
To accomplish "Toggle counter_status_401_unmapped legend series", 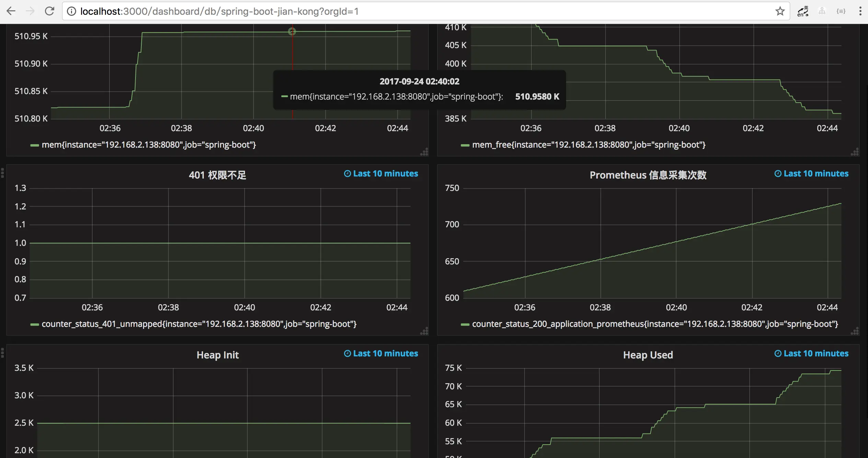I will (199, 324).
